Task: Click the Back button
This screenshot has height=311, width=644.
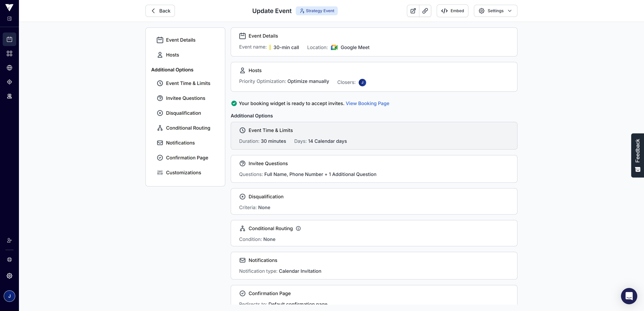Action: click(160, 11)
